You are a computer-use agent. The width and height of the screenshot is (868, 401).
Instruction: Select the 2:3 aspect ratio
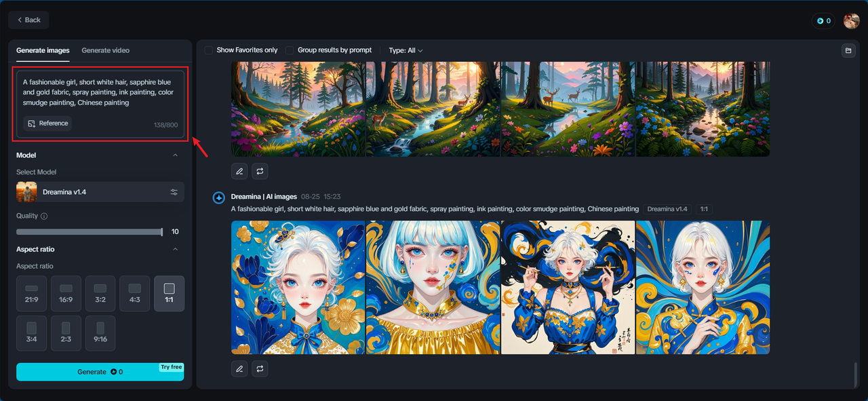[x=66, y=333]
